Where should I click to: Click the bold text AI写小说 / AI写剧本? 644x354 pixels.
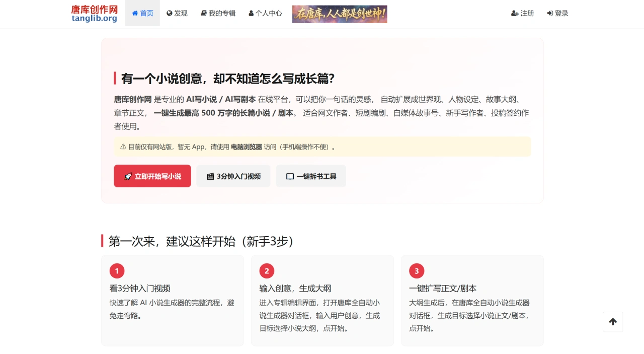(x=221, y=99)
